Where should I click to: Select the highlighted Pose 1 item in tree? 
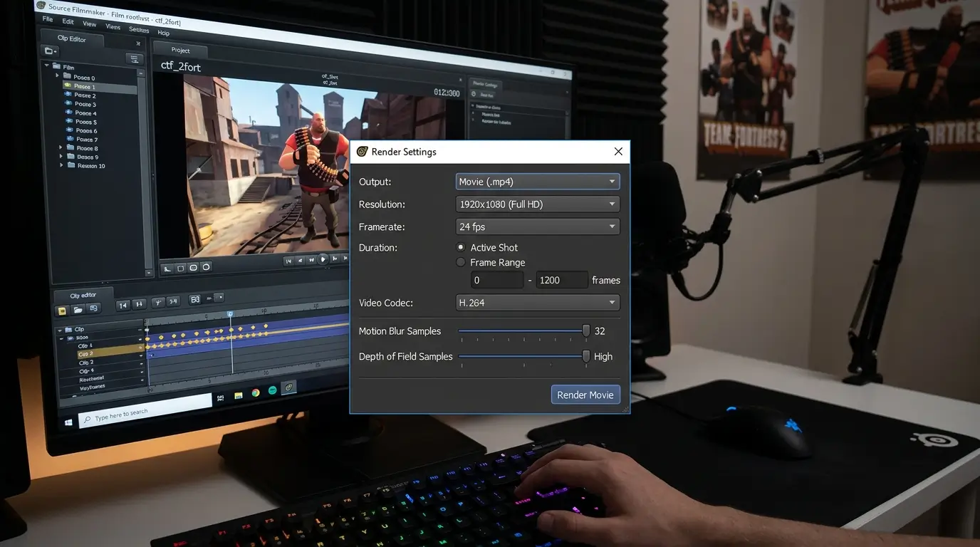pos(99,86)
